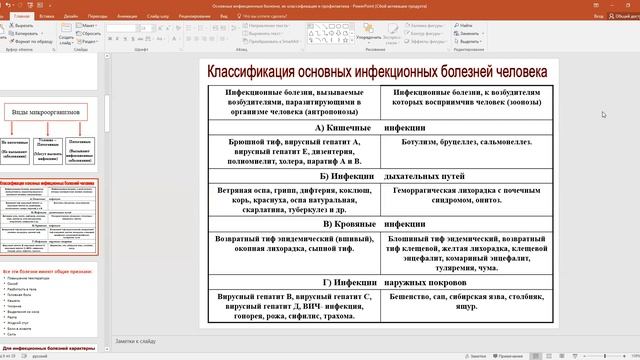Open Выделить (Select) dropdown

[x=468, y=41]
